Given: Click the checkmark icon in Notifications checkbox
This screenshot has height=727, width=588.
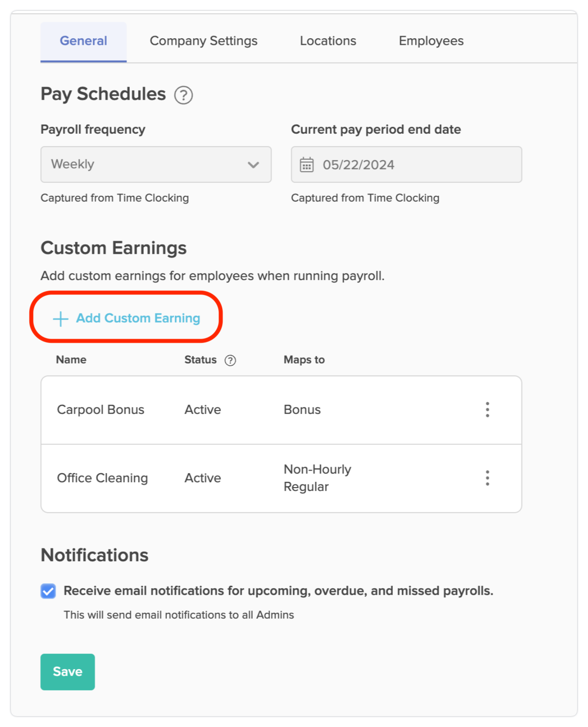Looking at the screenshot, I should coord(48,591).
